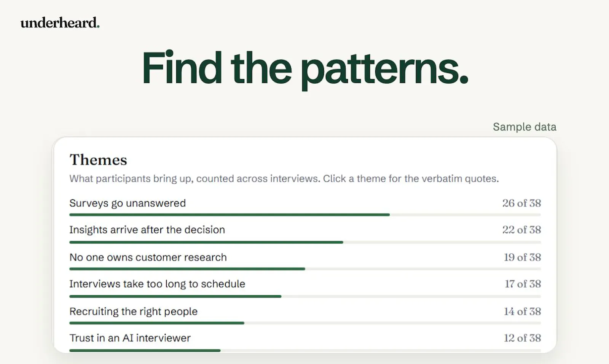Click the underheard logo

[60, 23]
